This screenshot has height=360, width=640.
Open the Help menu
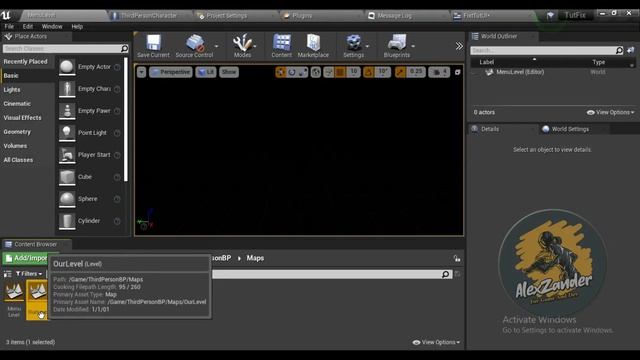[x=77, y=27]
